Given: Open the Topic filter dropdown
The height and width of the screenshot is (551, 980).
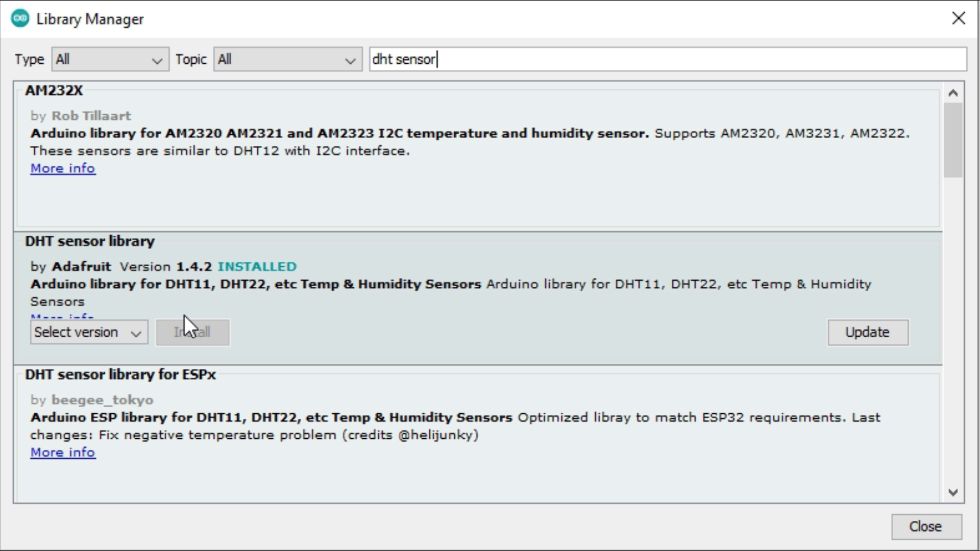Looking at the screenshot, I should [287, 60].
